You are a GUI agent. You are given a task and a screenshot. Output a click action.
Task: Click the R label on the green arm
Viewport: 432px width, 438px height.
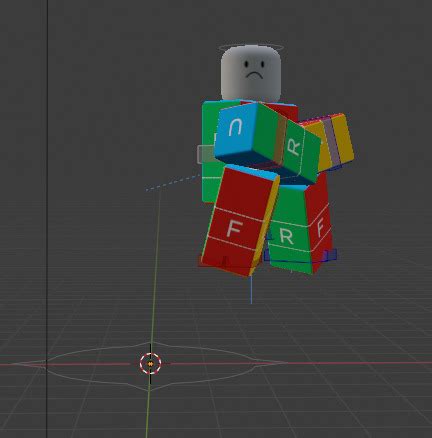pos(294,147)
